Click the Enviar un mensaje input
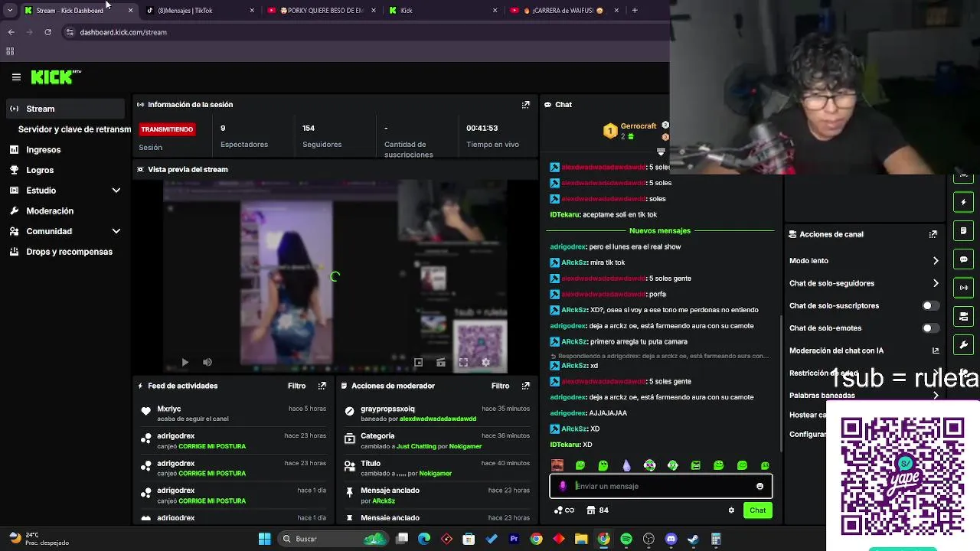 click(x=661, y=486)
